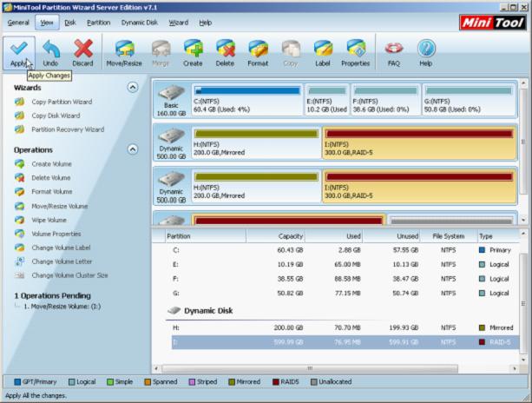Click the Primary type color swatch for C:

pos(482,250)
